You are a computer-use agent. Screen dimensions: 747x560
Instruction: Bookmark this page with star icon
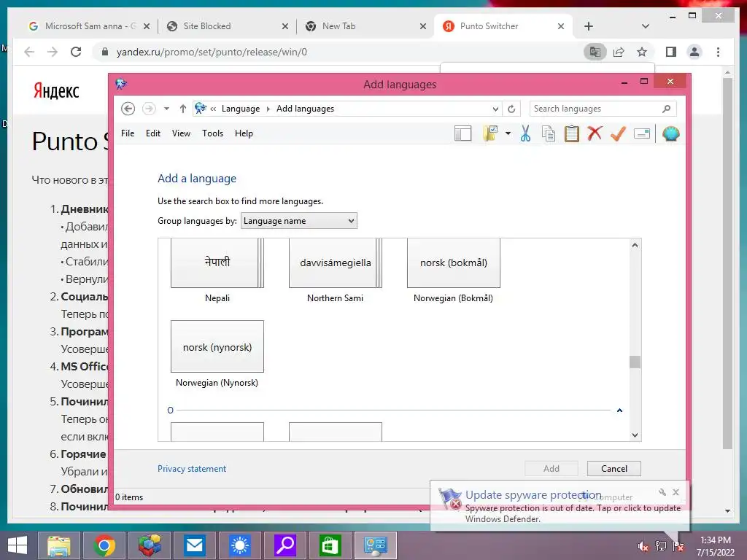pyautogui.click(x=642, y=52)
